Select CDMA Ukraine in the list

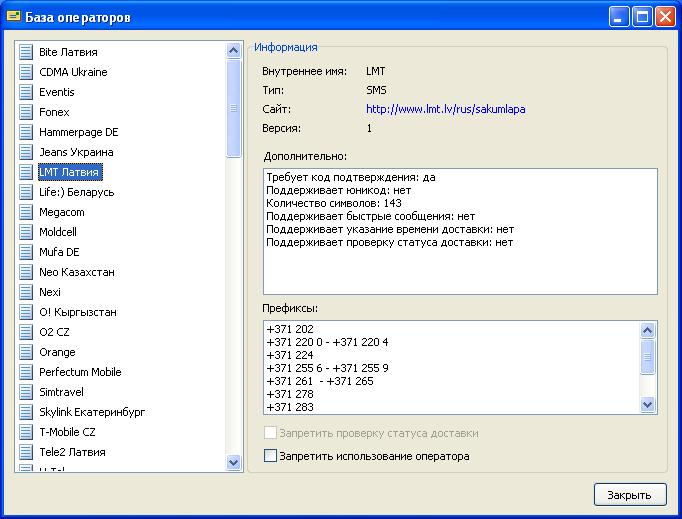click(x=73, y=72)
